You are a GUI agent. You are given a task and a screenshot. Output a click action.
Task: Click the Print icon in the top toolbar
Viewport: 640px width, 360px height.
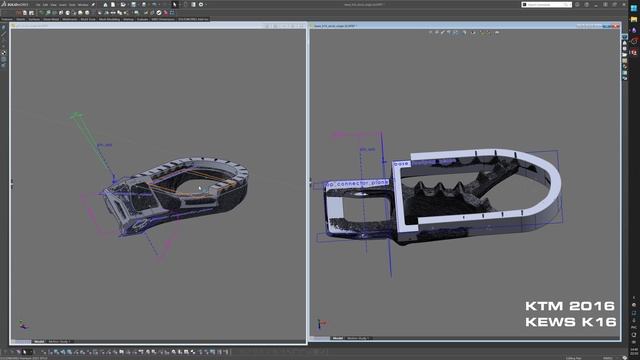(144, 4)
